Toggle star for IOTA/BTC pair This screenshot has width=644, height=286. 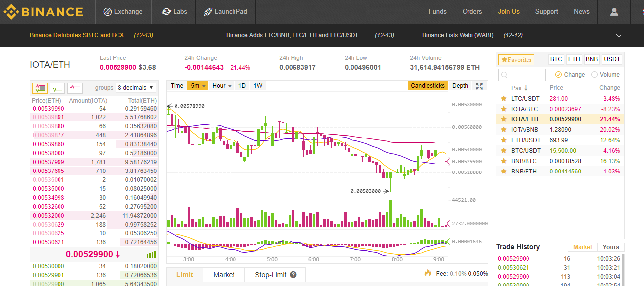coord(504,109)
